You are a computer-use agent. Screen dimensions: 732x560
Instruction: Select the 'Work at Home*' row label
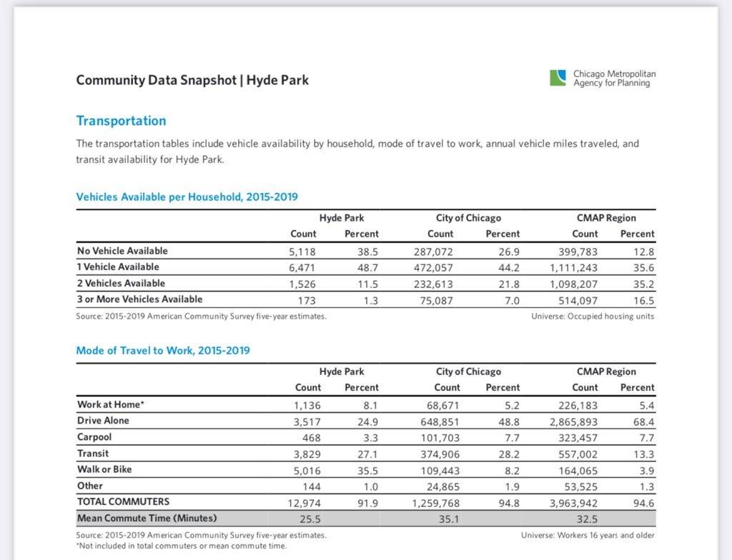coord(111,404)
